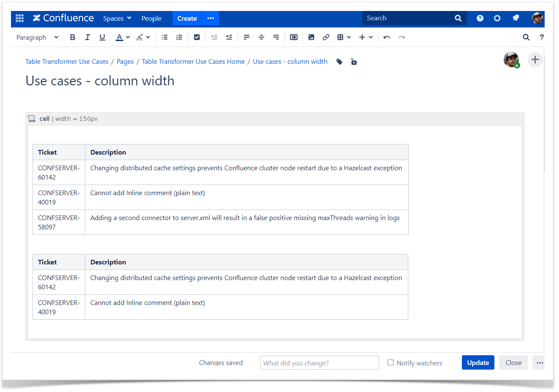The height and width of the screenshot is (392, 559).
Task: Insert a numbered list
Action: tap(179, 37)
